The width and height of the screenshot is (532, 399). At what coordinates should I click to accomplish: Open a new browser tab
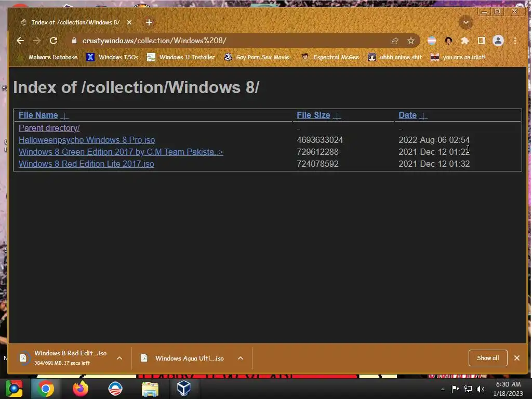click(149, 22)
